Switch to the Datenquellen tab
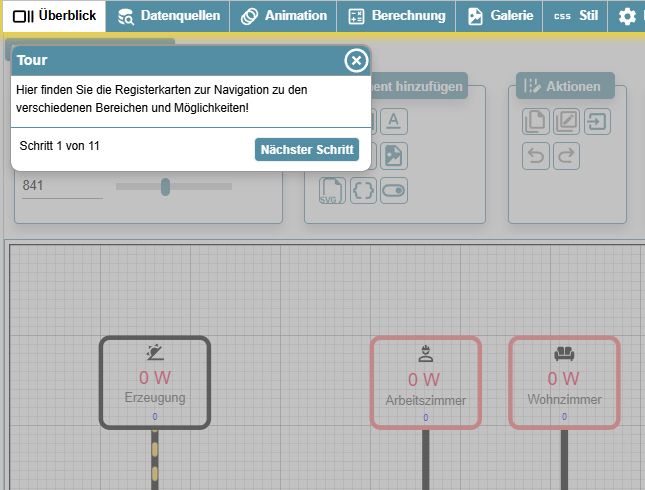 pyautogui.click(x=168, y=16)
